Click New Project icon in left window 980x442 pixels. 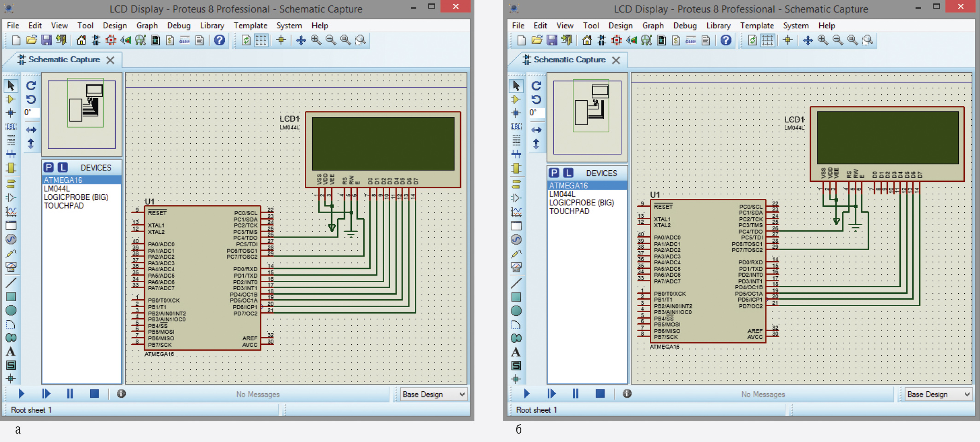pos(16,41)
